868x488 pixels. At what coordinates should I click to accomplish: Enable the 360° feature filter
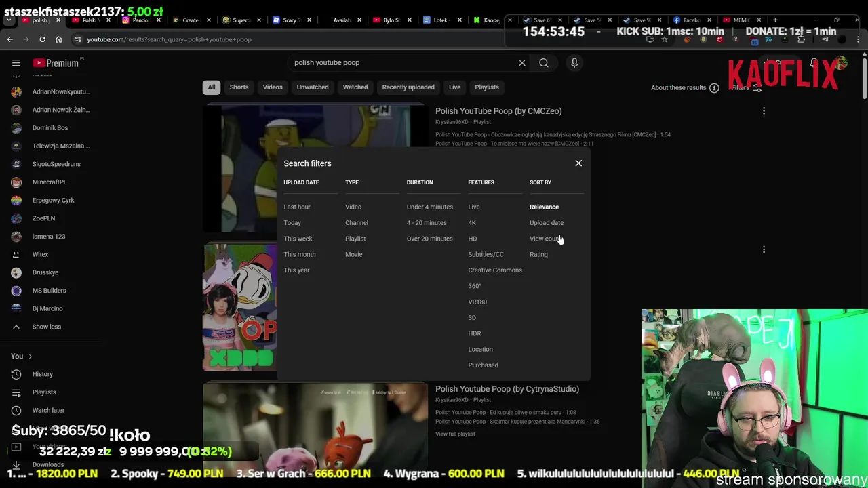475,286
